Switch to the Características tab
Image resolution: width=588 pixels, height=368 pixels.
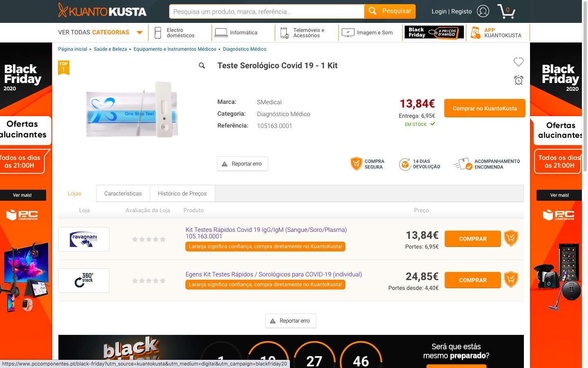[x=123, y=193]
